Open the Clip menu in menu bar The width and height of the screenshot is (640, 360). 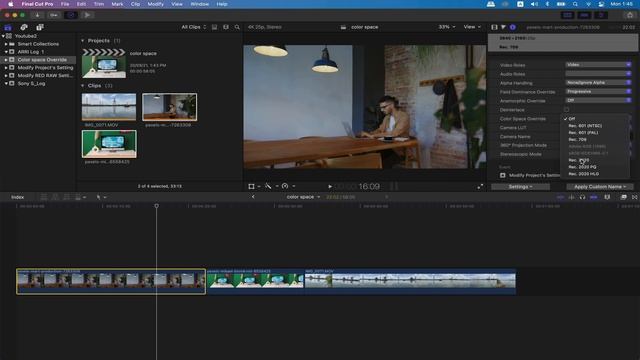coord(136,4)
